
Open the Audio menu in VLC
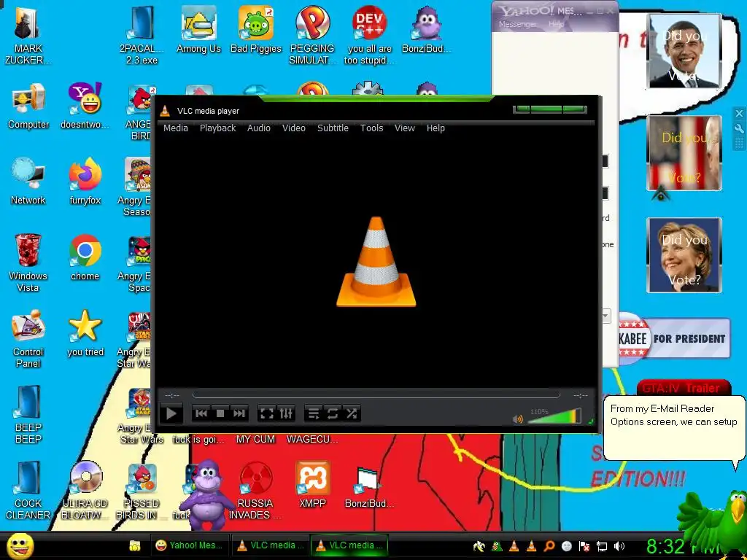[259, 128]
